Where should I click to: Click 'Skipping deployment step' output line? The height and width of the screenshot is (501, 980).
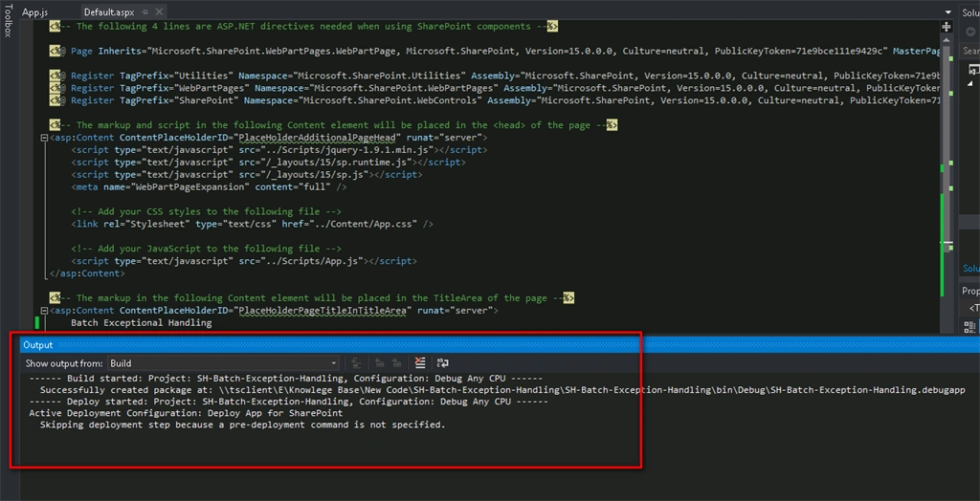coord(242,425)
